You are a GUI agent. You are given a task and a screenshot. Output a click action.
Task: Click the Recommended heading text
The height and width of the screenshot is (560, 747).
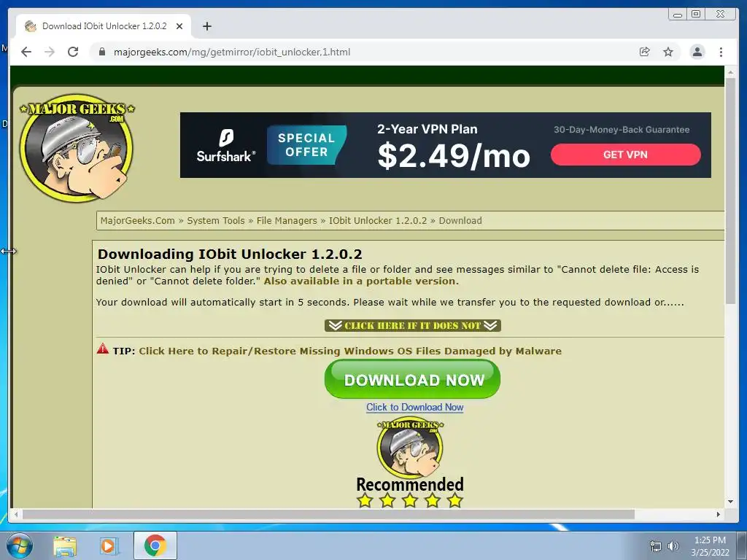[x=410, y=484]
